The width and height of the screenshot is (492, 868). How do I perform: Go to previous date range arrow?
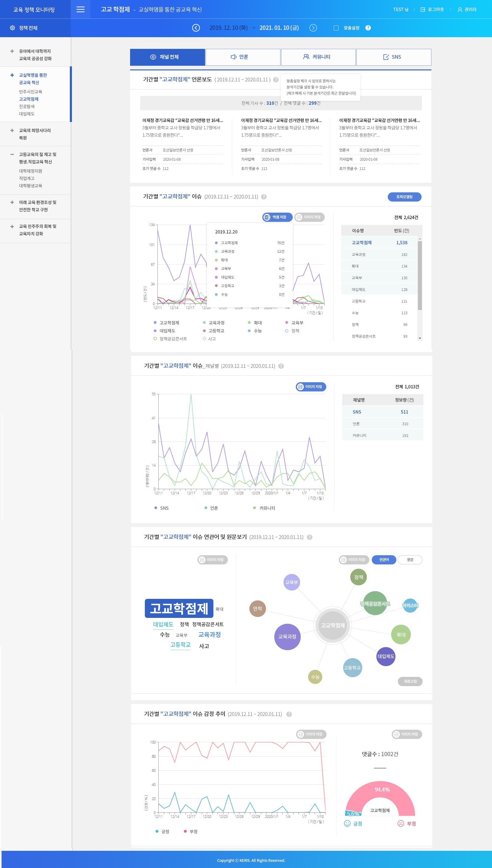click(196, 28)
